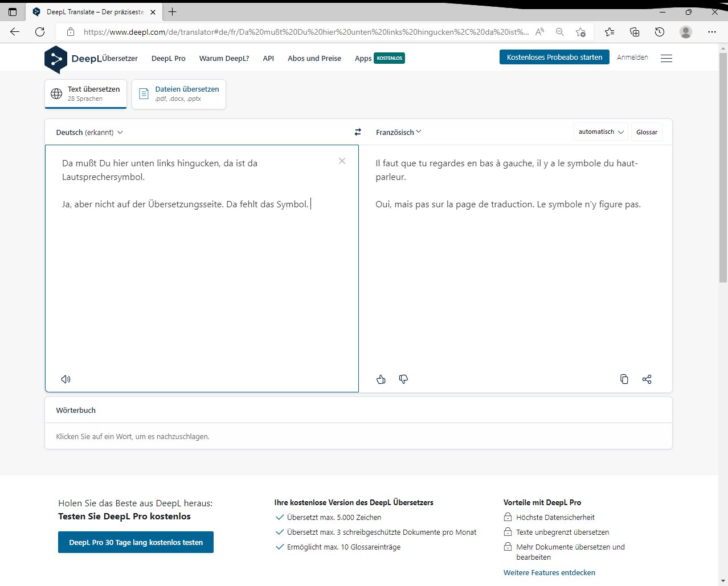Click the Anmelden link
This screenshot has width=728, height=586.
[632, 58]
